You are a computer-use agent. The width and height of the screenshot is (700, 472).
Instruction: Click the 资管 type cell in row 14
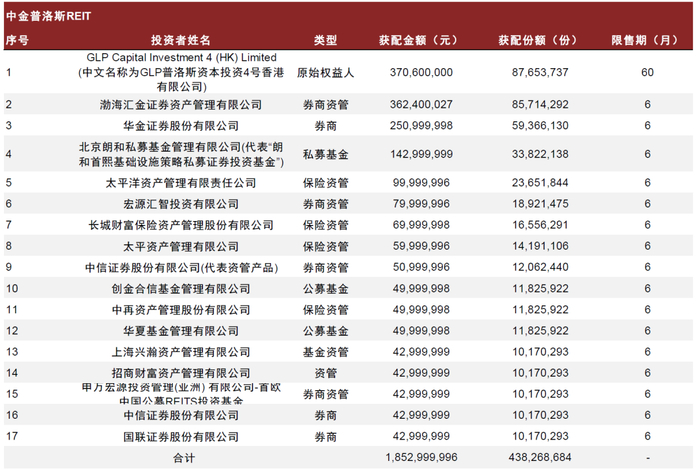coord(325,373)
